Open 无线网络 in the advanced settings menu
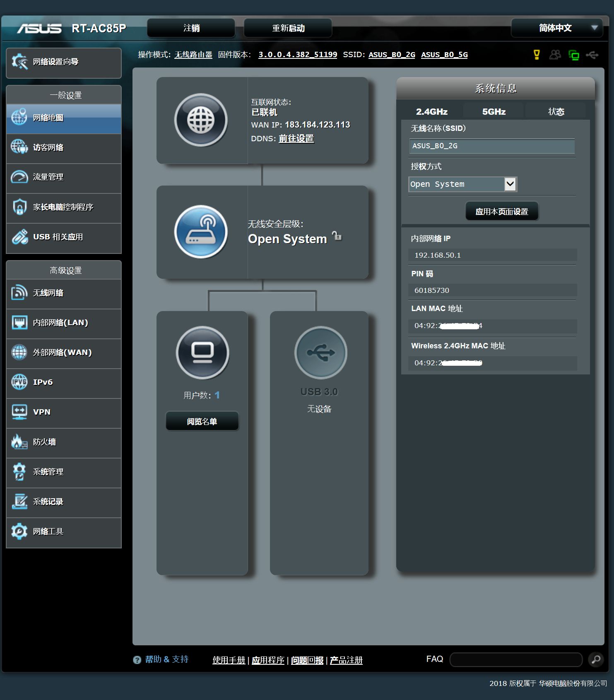The width and height of the screenshot is (614, 700). (64, 293)
